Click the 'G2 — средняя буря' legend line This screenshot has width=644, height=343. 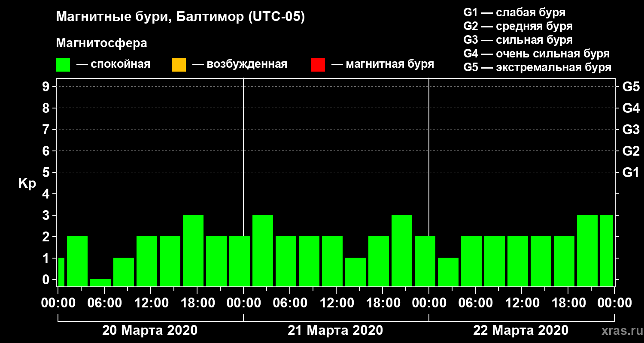pos(518,26)
